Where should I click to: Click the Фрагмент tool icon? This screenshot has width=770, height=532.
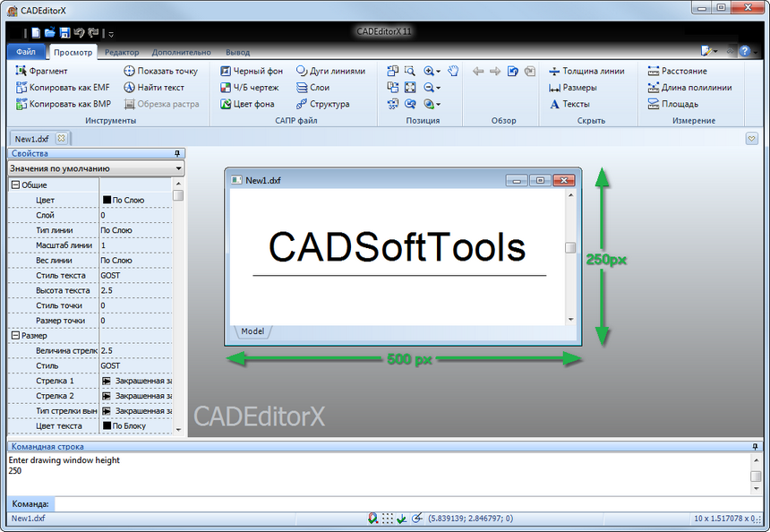click(21, 71)
